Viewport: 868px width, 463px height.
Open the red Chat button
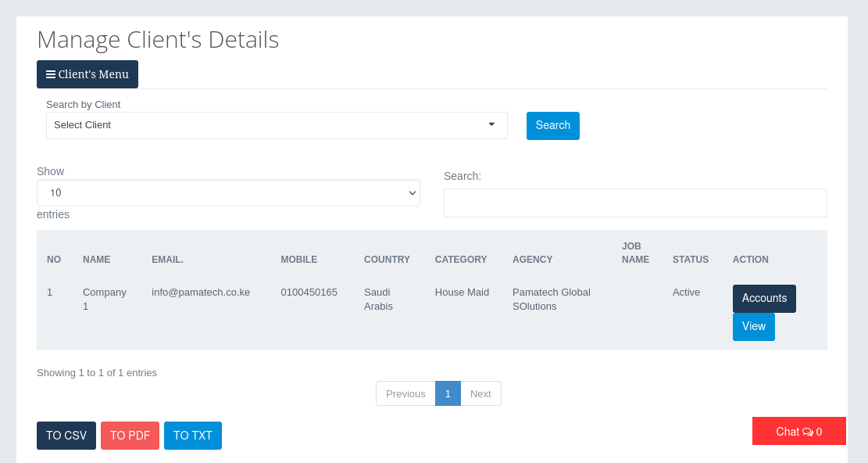pyautogui.click(x=798, y=431)
